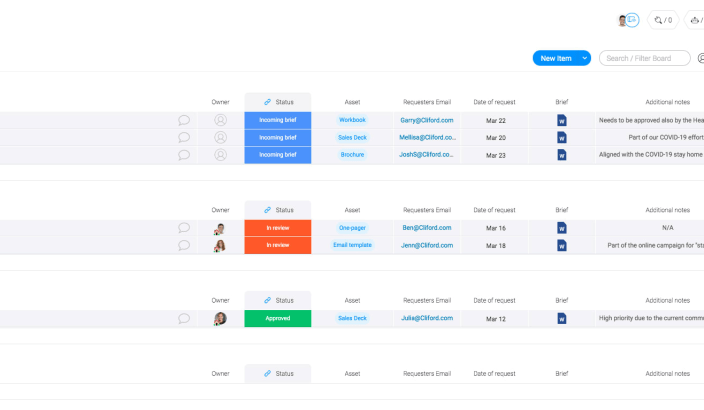Click note 'Needs to be approved also'
The width and height of the screenshot is (704, 410).
pyautogui.click(x=651, y=120)
